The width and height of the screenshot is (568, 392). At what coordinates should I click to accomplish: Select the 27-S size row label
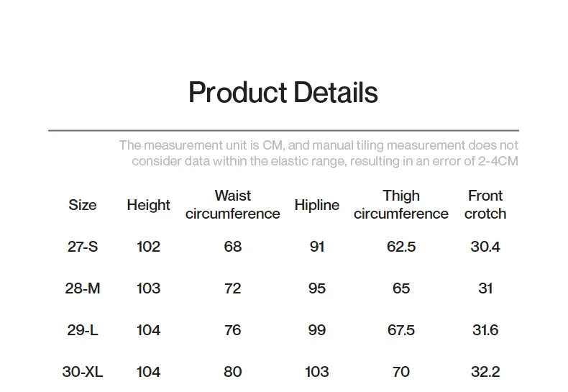coord(83,247)
